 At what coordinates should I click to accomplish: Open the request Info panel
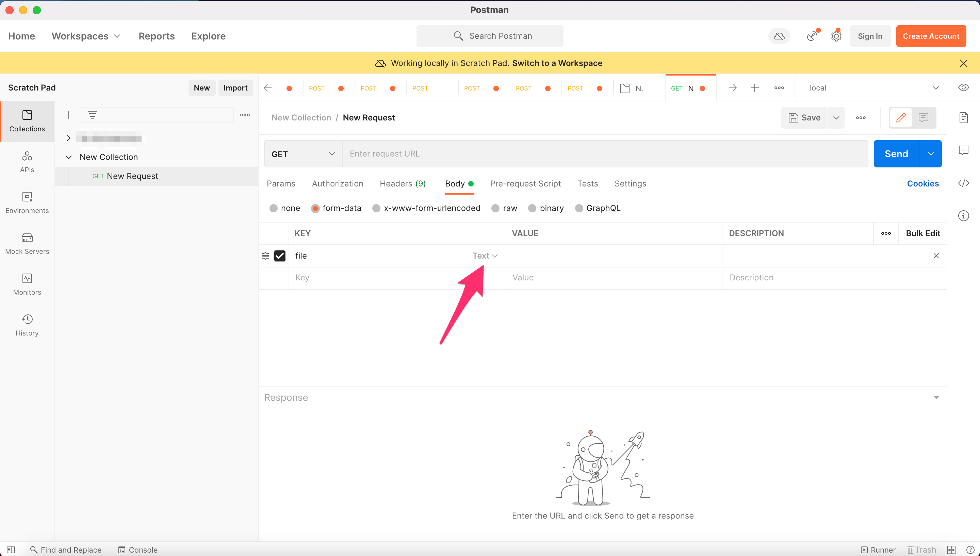point(964,216)
